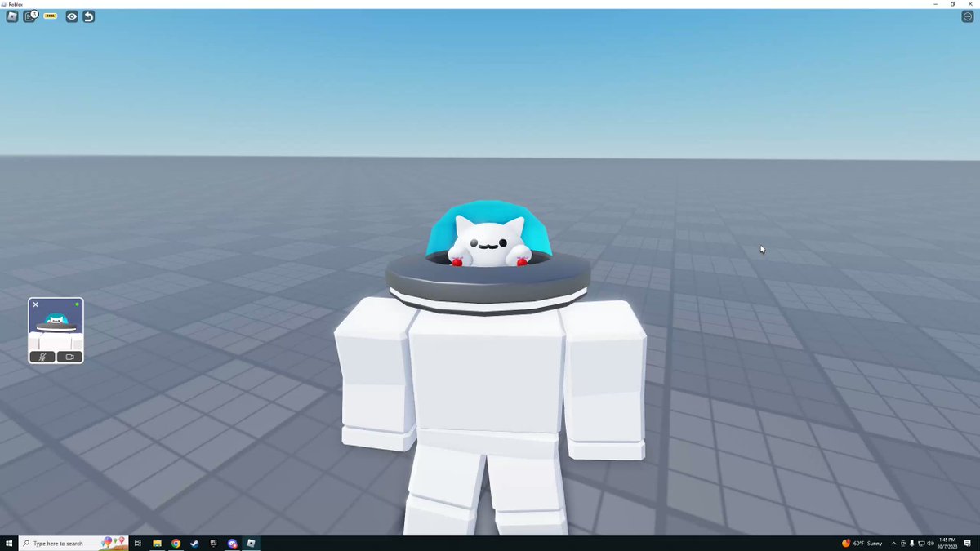The height and width of the screenshot is (551, 980).
Task: Select the Roblox icon on the taskbar
Action: (252, 543)
